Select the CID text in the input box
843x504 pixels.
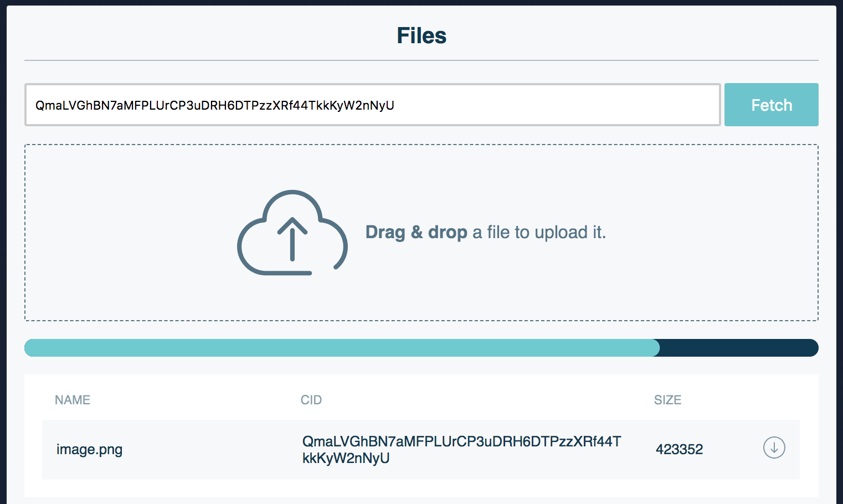tap(214, 105)
